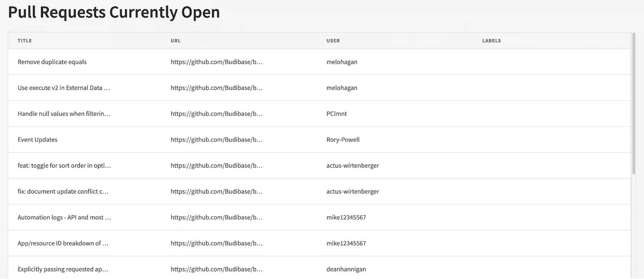Click user deanhannigan
This screenshot has height=279, width=644.
(x=346, y=269)
